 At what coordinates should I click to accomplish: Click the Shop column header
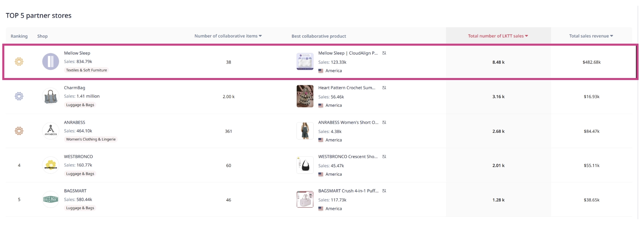tap(43, 36)
